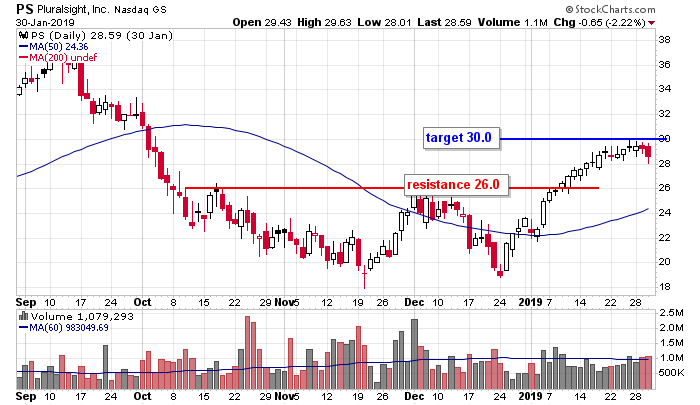Click the 'Oct' label on price chart axis
700x405 pixels.
pyautogui.click(x=142, y=302)
